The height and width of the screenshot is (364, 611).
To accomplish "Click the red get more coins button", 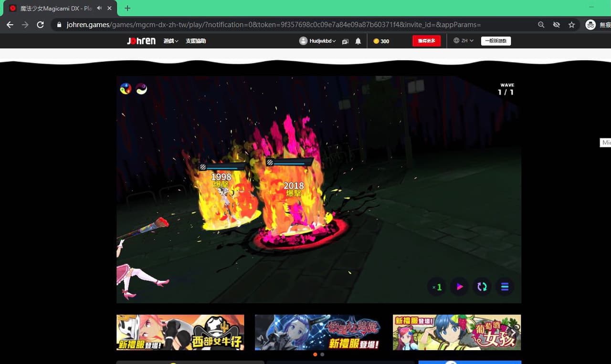I will click(x=426, y=41).
